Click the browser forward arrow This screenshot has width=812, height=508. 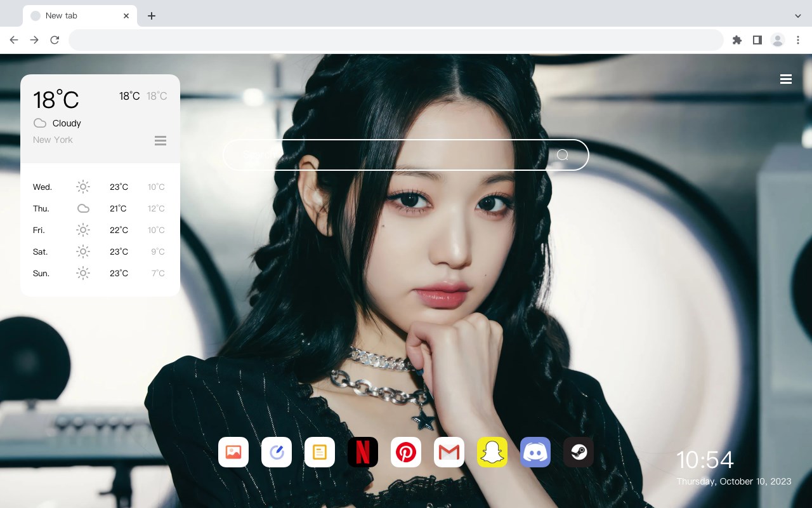click(x=34, y=40)
